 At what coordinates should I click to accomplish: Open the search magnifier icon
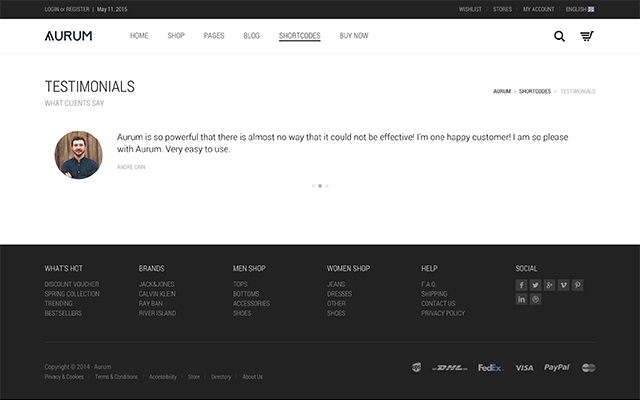559,36
